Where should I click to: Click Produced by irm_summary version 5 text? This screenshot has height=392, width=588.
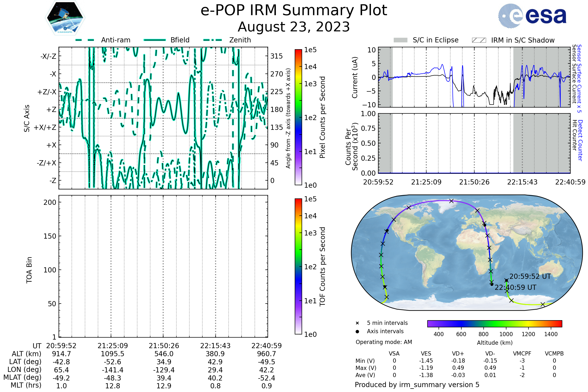tap(417, 385)
